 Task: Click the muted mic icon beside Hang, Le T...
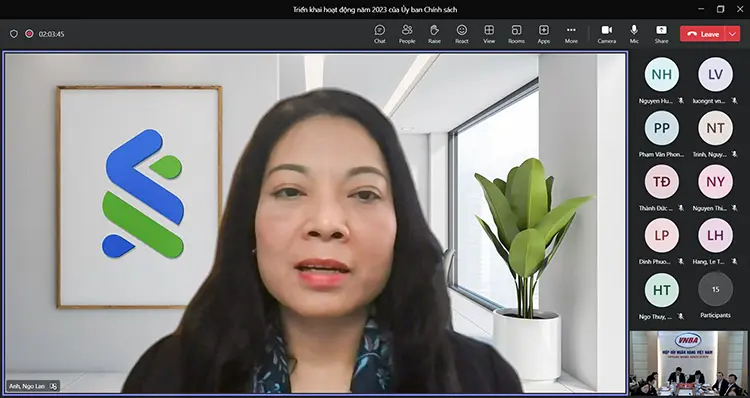pyautogui.click(x=735, y=262)
